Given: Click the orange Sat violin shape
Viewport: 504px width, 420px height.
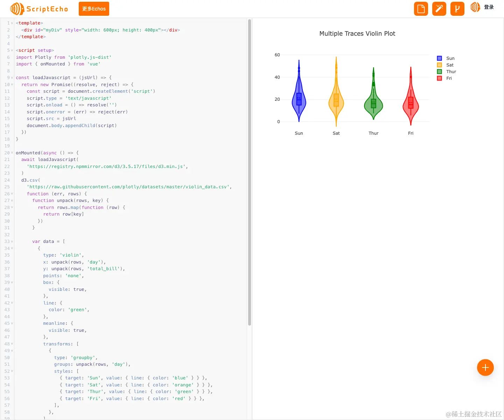Looking at the screenshot, I should point(336,102).
